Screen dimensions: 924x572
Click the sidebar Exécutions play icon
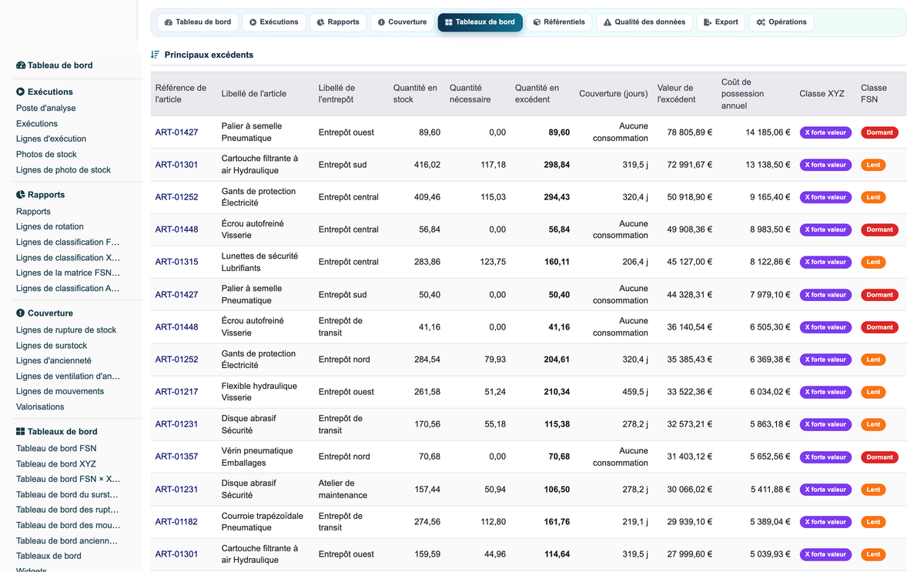pyautogui.click(x=21, y=92)
